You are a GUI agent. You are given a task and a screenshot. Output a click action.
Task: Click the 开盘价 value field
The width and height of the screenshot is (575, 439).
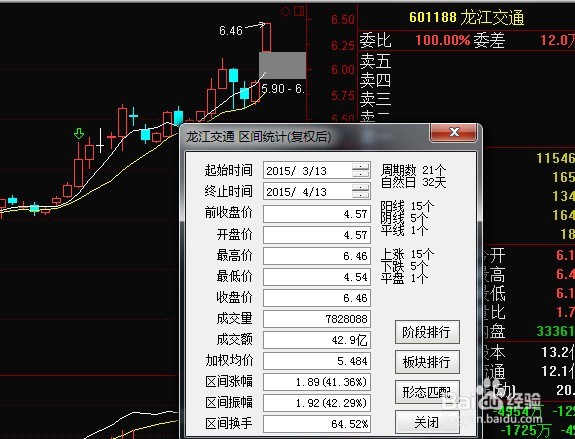point(317,235)
